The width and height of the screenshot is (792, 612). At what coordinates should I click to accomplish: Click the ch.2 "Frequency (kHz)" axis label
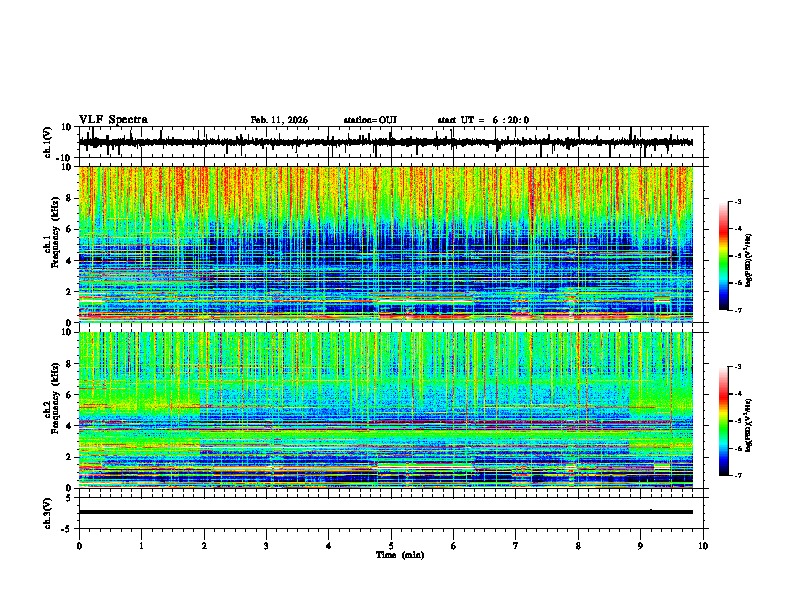(55, 398)
